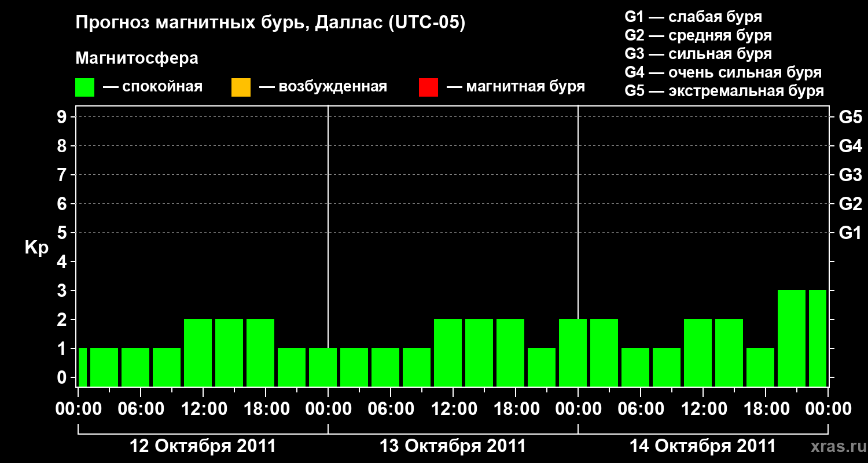The image size is (868, 463).
Task: Click the '12:00' tick label for 12 Октября
Action: click(203, 409)
